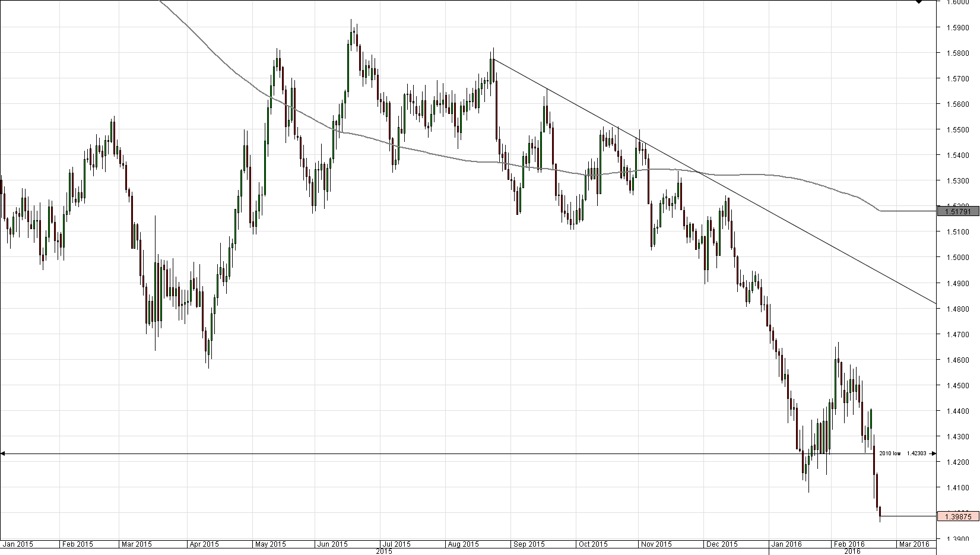Click the 1.4300 price axis label
This screenshot has height=555, width=980.
coord(959,436)
